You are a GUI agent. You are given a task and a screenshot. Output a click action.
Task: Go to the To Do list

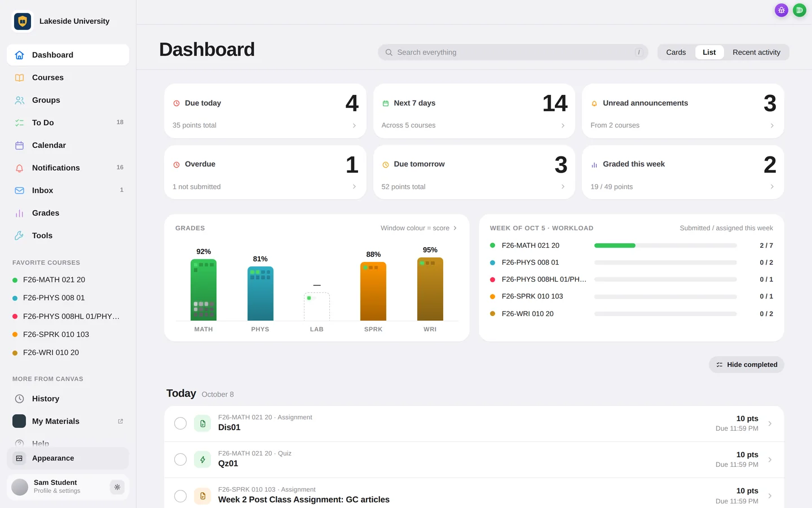(68, 122)
